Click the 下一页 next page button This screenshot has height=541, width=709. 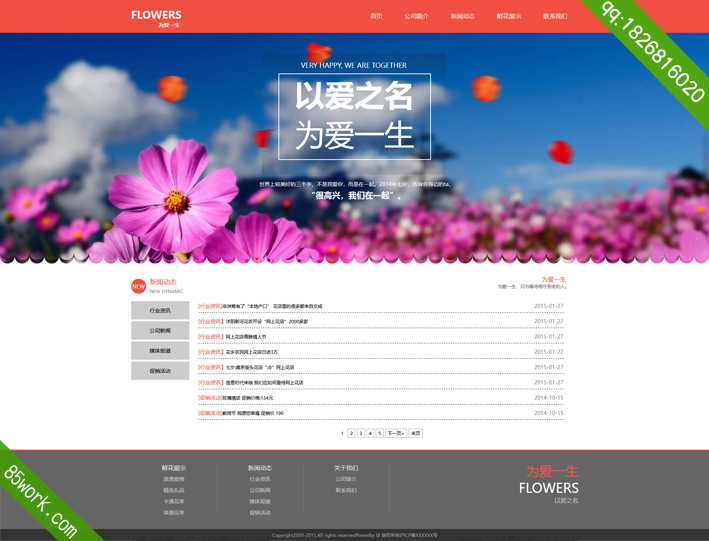pos(396,434)
